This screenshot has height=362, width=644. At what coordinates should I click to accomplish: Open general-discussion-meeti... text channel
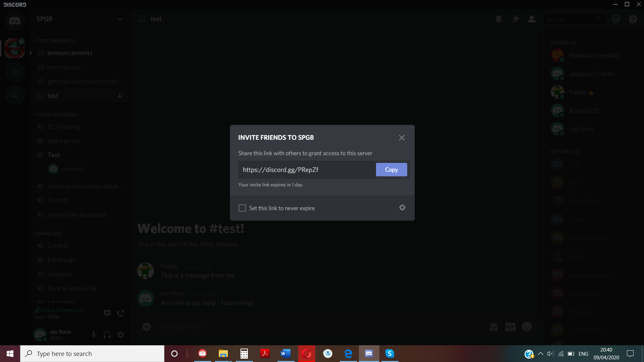79,81
